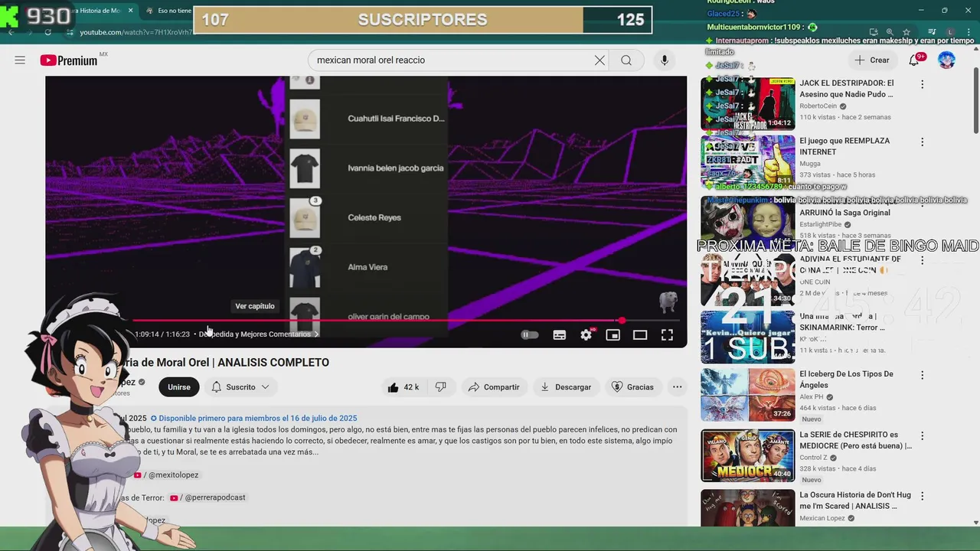Click the Mugga channel name
This screenshot has width=980, height=551.
tap(810, 164)
